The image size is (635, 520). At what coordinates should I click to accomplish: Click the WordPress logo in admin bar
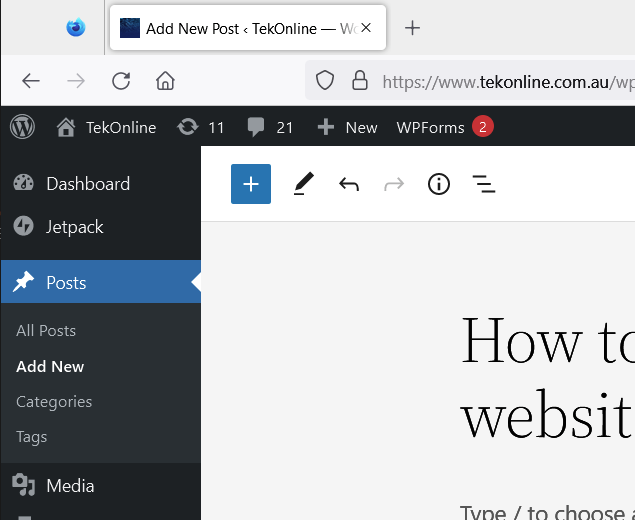coord(22,127)
